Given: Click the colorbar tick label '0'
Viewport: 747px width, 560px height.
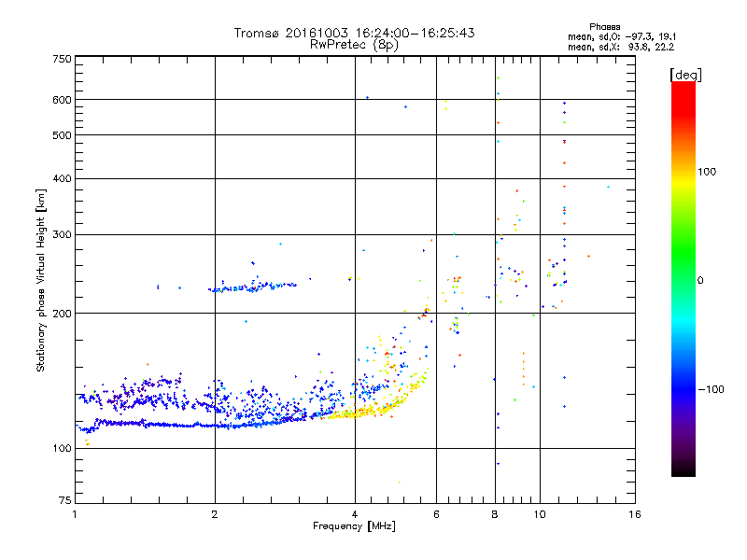Looking at the screenshot, I should (x=700, y=281).
